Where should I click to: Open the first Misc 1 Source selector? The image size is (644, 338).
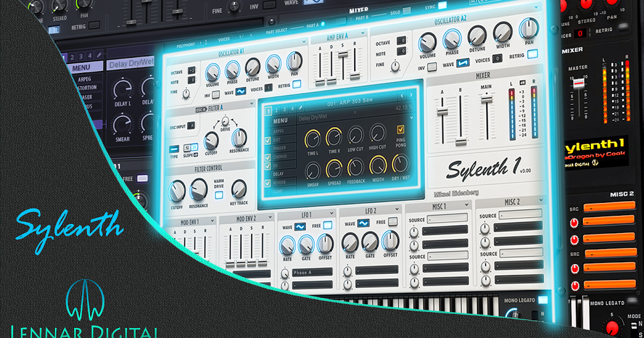[447, 218]
